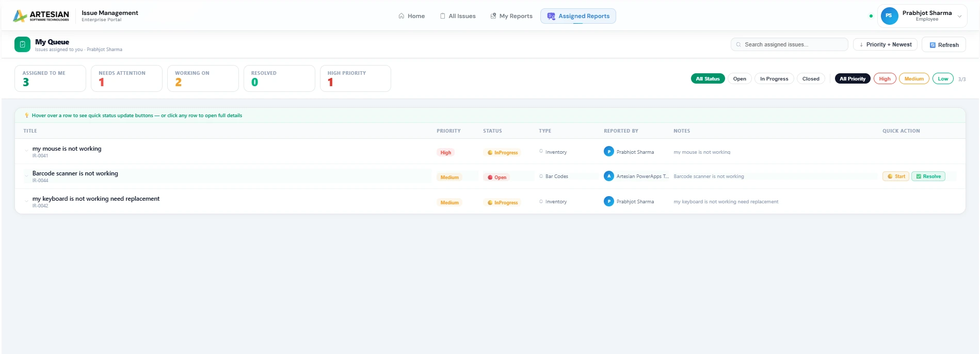Expand the mouse not working row chevron
The image size is (980, 354).
[26, 151]
